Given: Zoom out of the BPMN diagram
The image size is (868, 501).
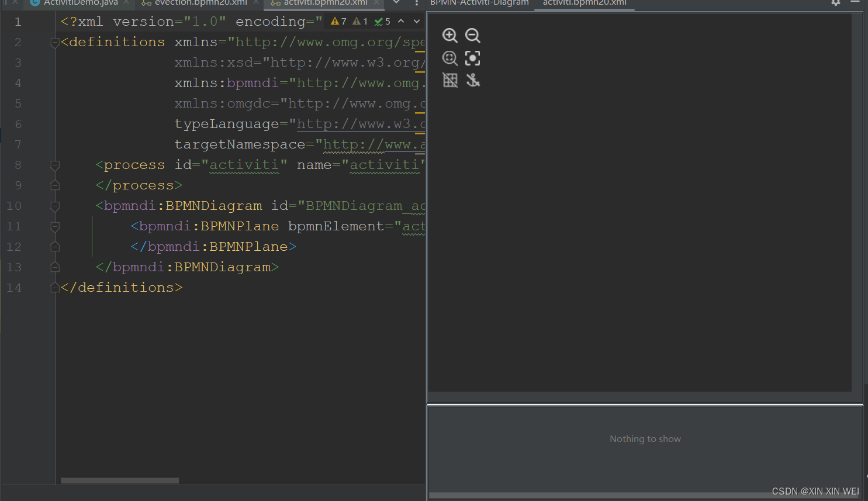Looking at the screenshot, I should pos(473,36).
